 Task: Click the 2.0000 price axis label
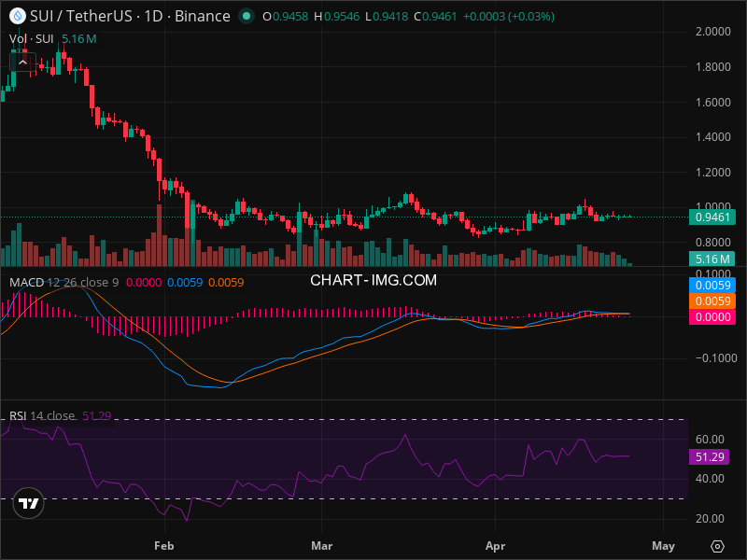712,32
